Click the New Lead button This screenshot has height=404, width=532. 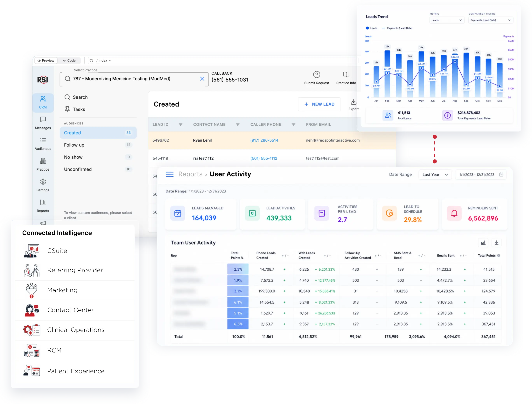(319, 104)
